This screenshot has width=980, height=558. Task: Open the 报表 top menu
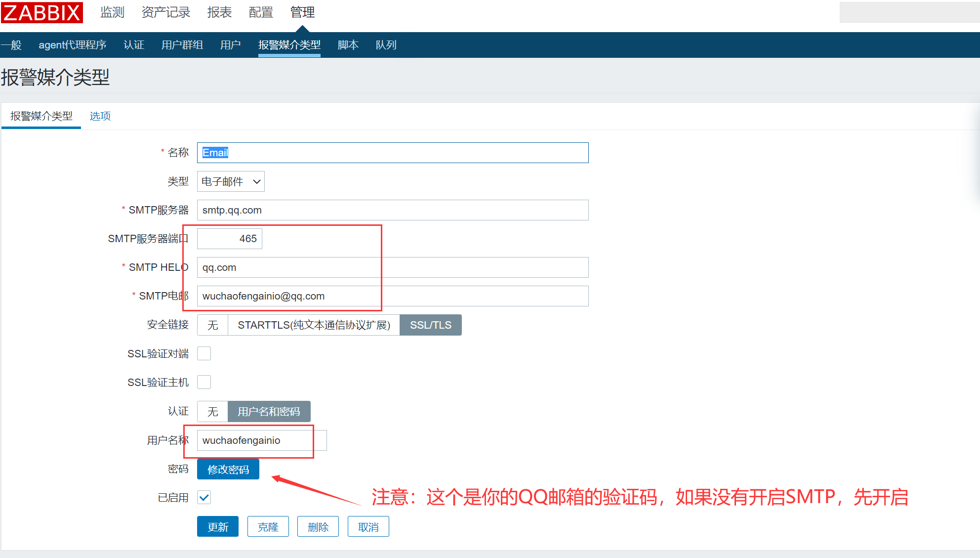click(219, 12)
